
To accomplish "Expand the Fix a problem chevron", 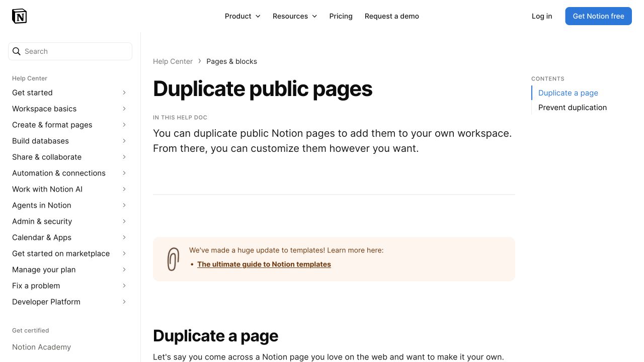I will click(x=124, y=286).
